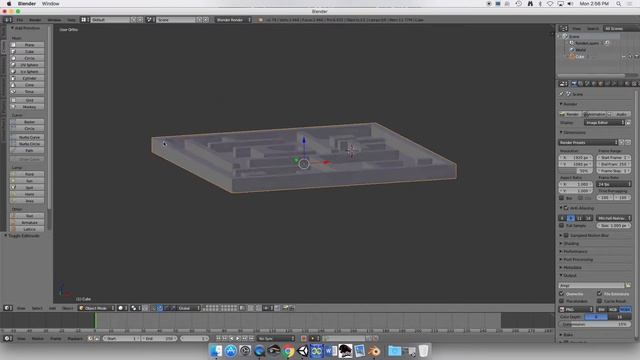Viewport: 640px width, 360px height.
Task: Toggle the Overwrite output checkbox
Action: pyautogui.click(x=562, y=294)
